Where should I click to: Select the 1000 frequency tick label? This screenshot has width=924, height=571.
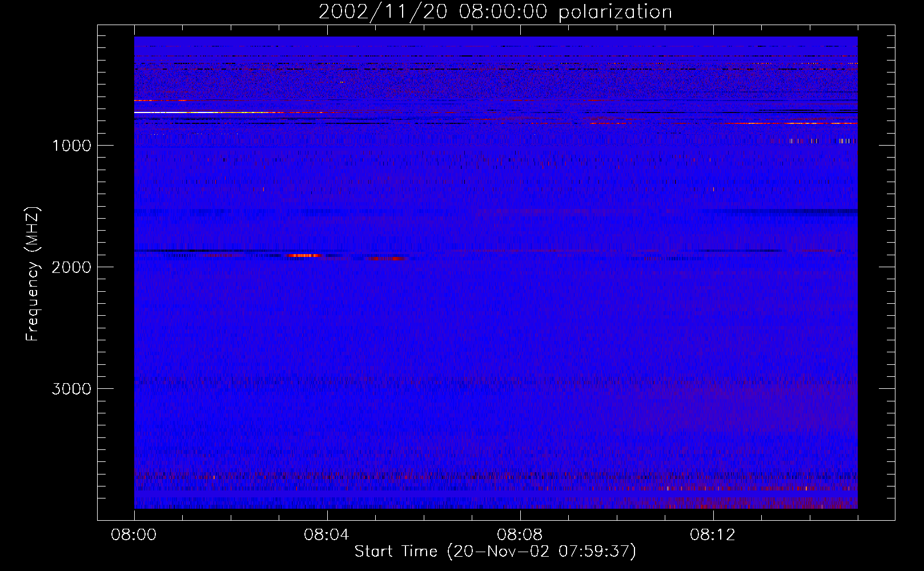click(x=71, y=146)
